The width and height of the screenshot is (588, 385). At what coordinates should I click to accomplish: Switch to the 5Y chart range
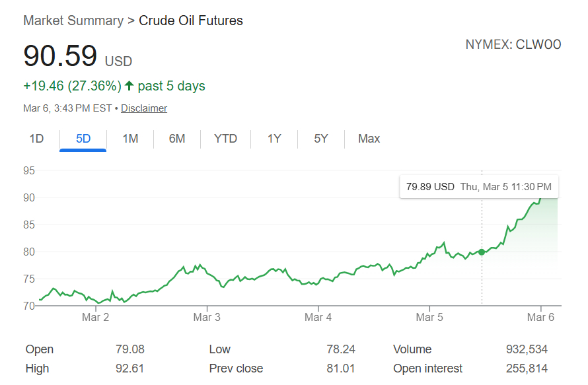321,139
